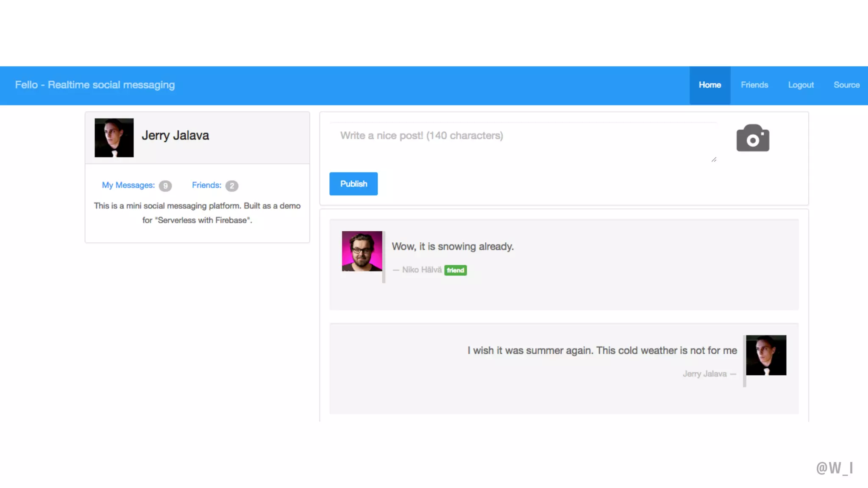Click Logout in the navbar
The image size is (868, 488).
tap(801, 85)
